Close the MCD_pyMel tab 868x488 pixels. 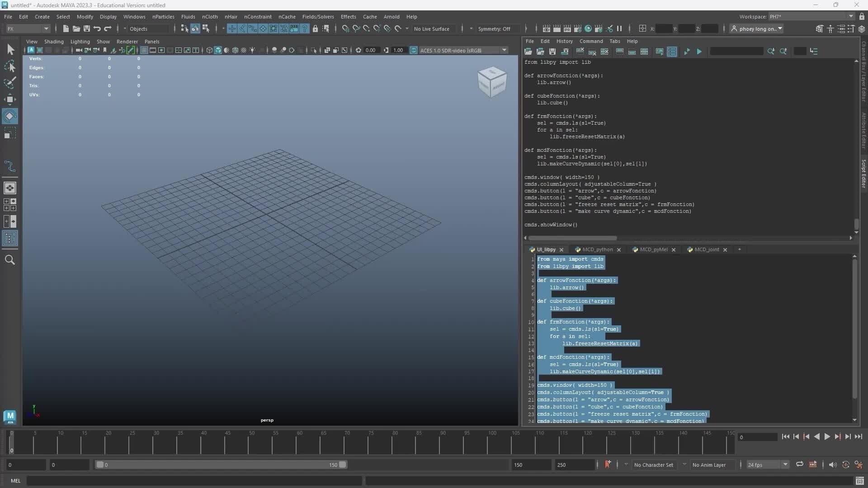pyautogui.click(x=674, y=250)
